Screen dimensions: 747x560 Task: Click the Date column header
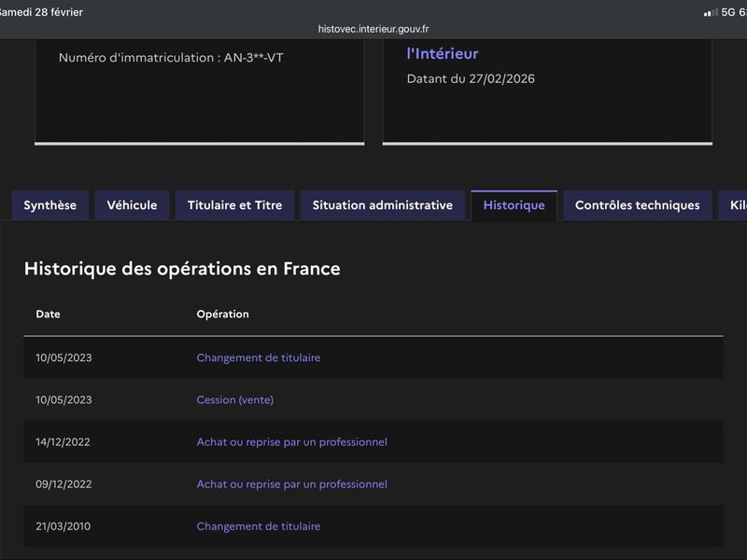click(x=48, y=315)
